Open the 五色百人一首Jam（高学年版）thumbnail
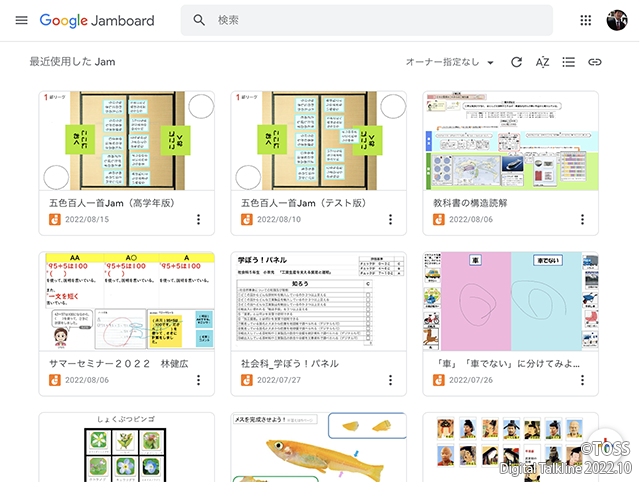This screenshot has height=482, width=640. pyautogui.click(x=126, y=141)
